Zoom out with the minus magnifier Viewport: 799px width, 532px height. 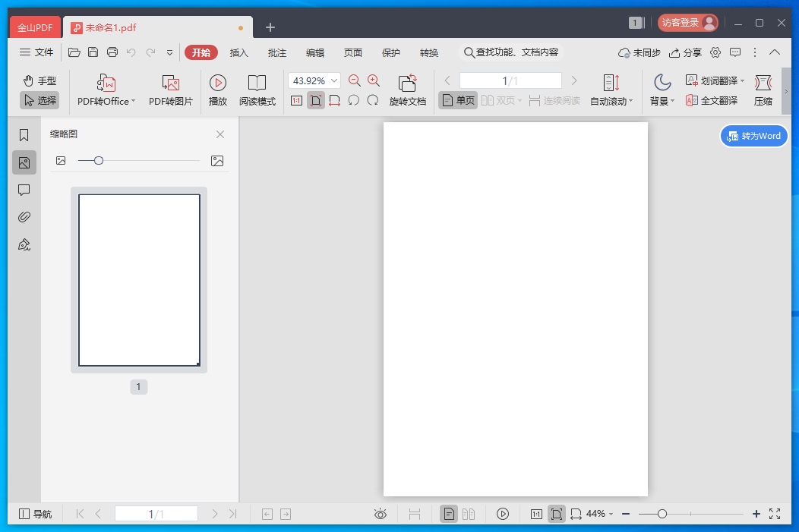354,80
